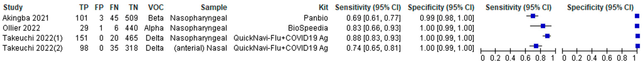Click the Beta variant cell
The image size is (644, 64).
click(x=156, y=18)
